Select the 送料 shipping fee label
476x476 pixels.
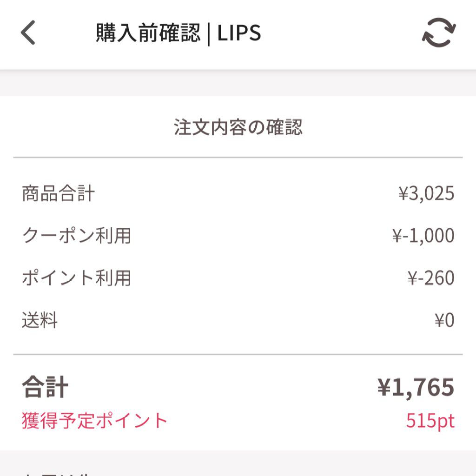click(x=40, y=318)
